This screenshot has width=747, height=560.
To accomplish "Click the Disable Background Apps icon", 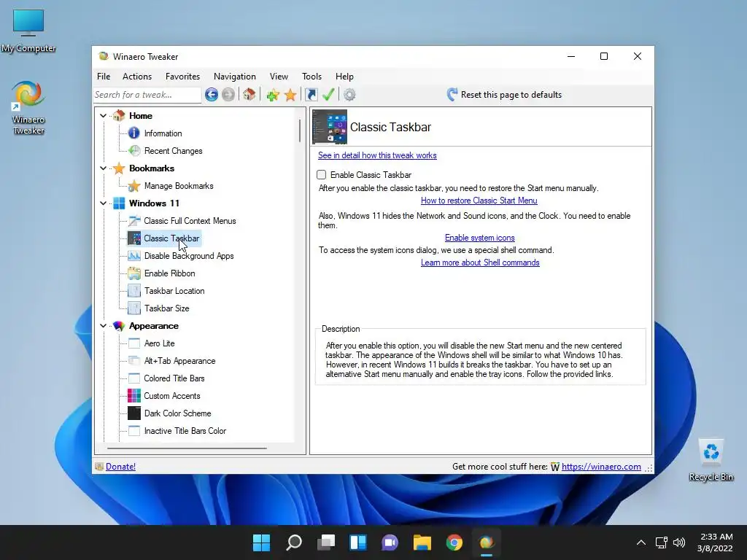I will point(134,256).
